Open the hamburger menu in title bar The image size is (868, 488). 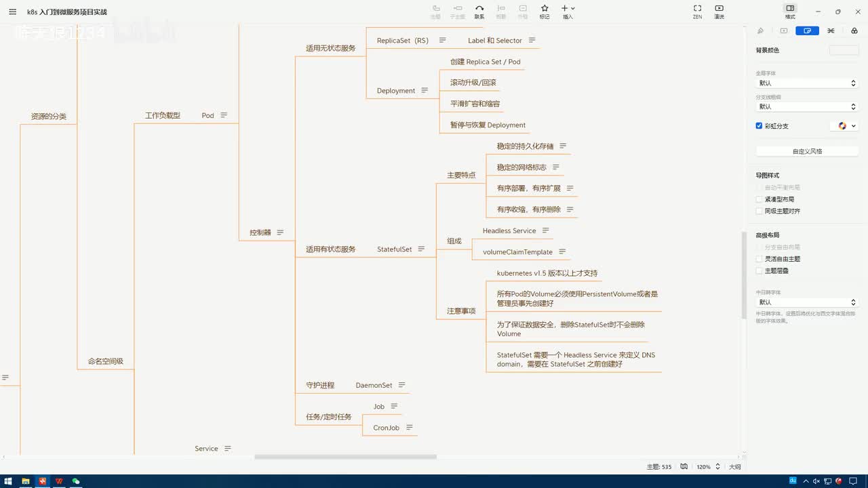[12, 12]
